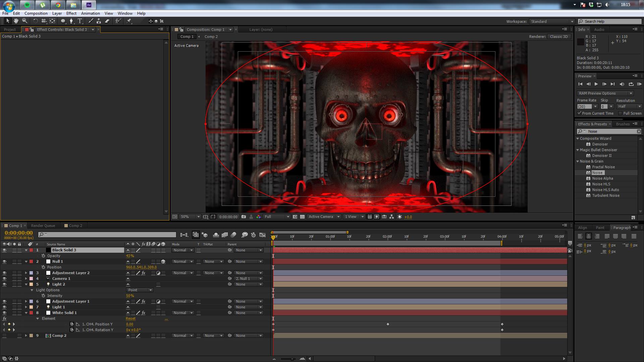The height and width of the screenshot is (362, 644).
Task: Hide the Camera 1 layer
Action: (x=4, y=279)
